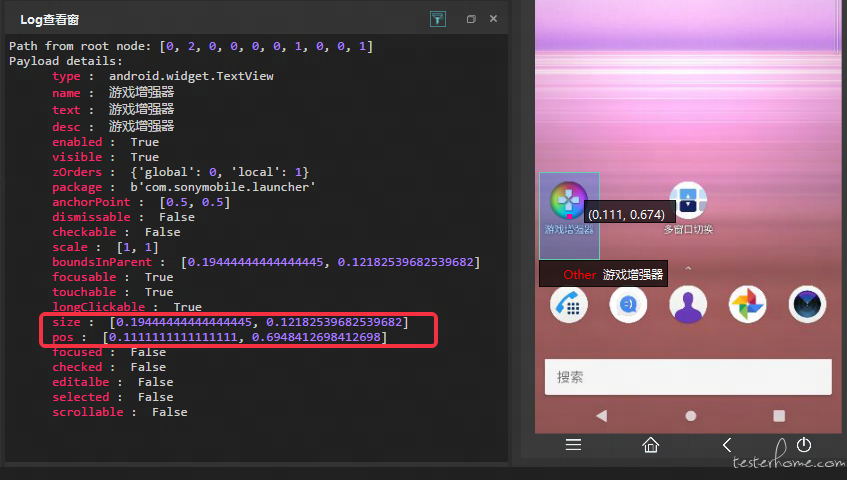The image size is (847, 480).
Task: Open the blue messaging app icon
Action: click(x=628, y=305)
